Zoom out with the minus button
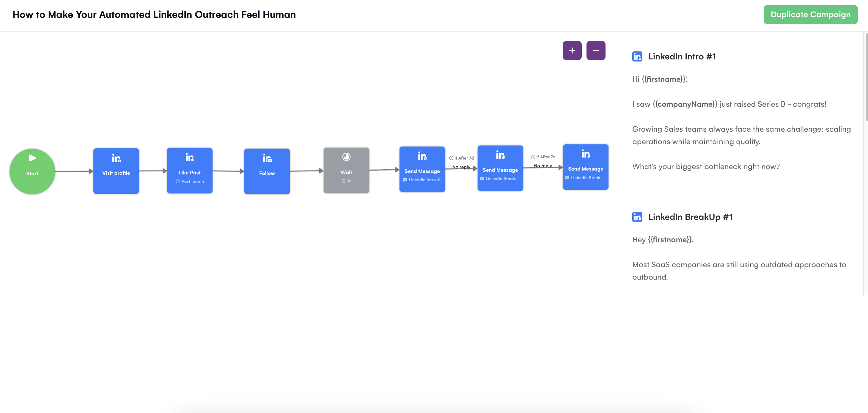 click(x=595, y=51)
